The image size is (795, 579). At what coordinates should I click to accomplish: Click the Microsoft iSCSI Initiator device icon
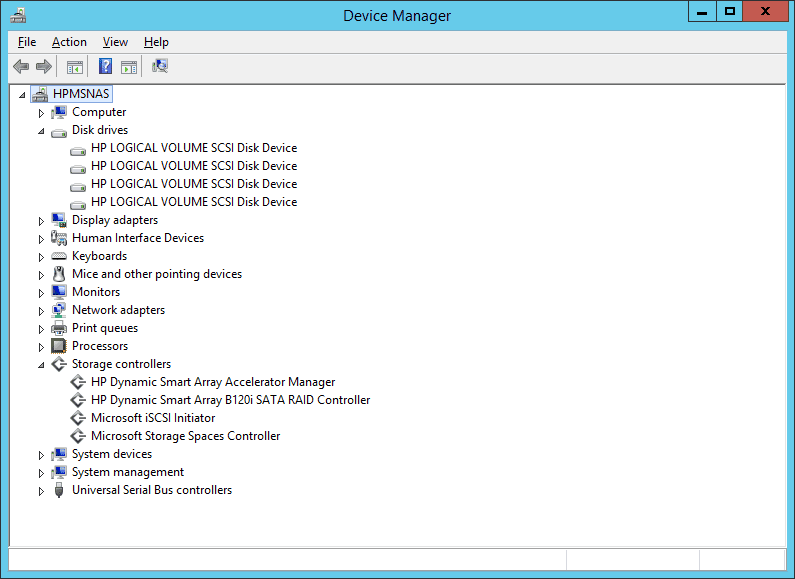pos(78,418)
